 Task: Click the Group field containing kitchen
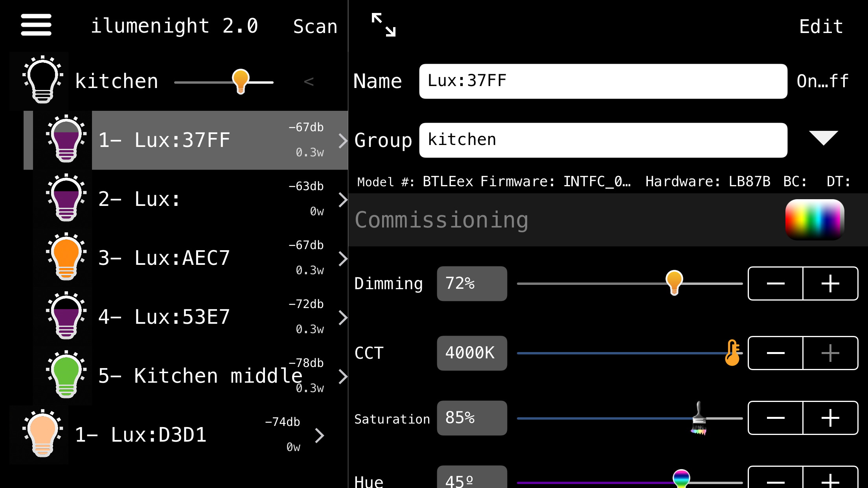(x=603, y=140)
